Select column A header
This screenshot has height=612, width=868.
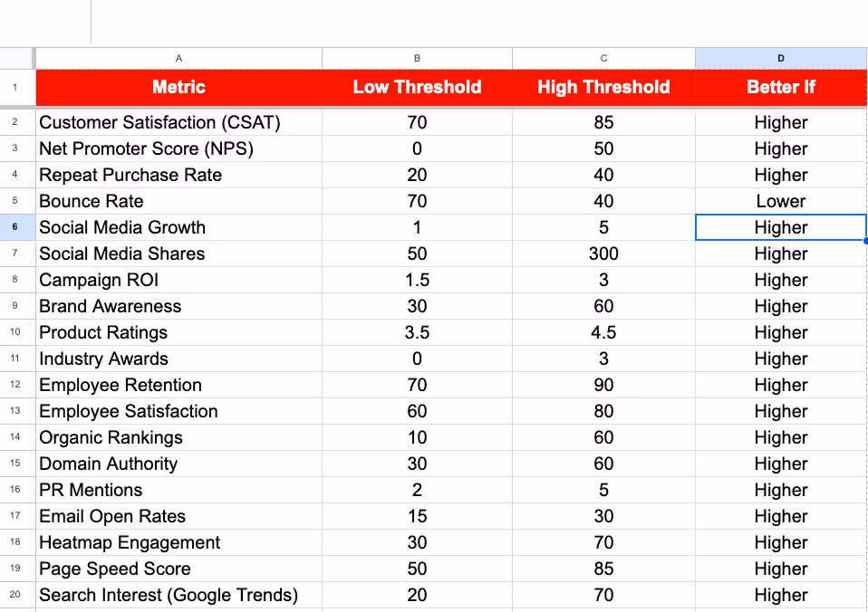(x=178, y=58)
